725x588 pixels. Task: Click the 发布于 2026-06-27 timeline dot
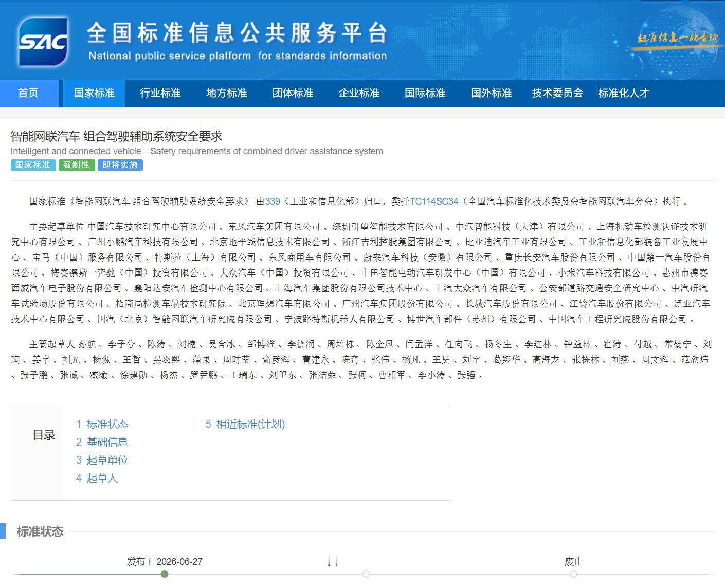(165, 574)
